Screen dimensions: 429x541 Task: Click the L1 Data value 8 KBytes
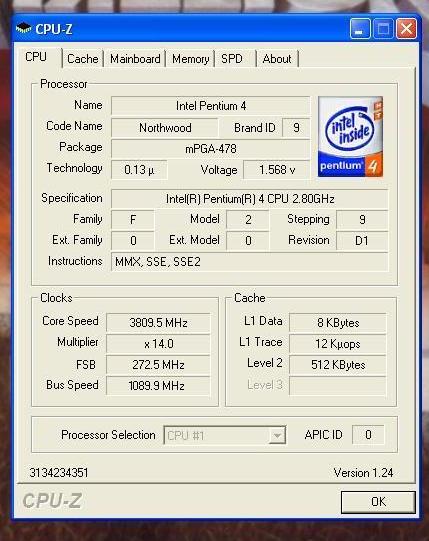coord(338,323)
